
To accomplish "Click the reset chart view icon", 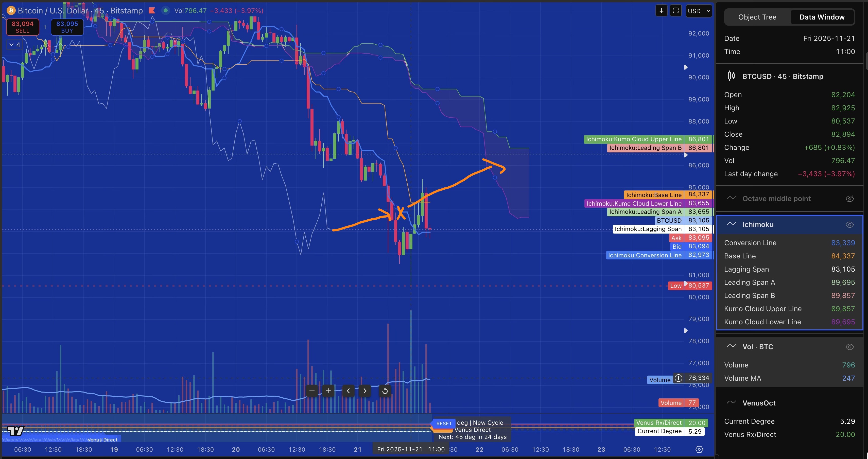I will pos(385,391).
